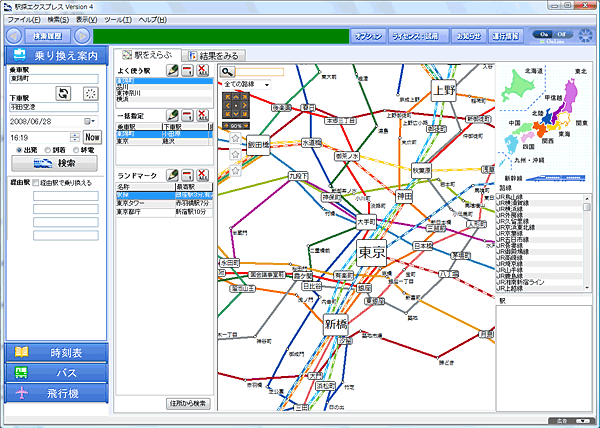Decrease map zoom beside 90% label
600x428 pixels.
point(246,126)
